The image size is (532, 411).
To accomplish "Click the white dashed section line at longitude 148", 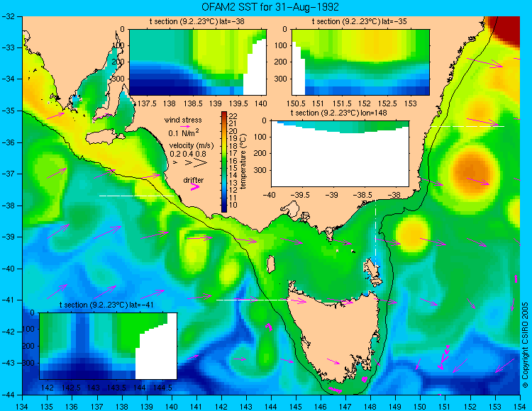I will point(375,234).
